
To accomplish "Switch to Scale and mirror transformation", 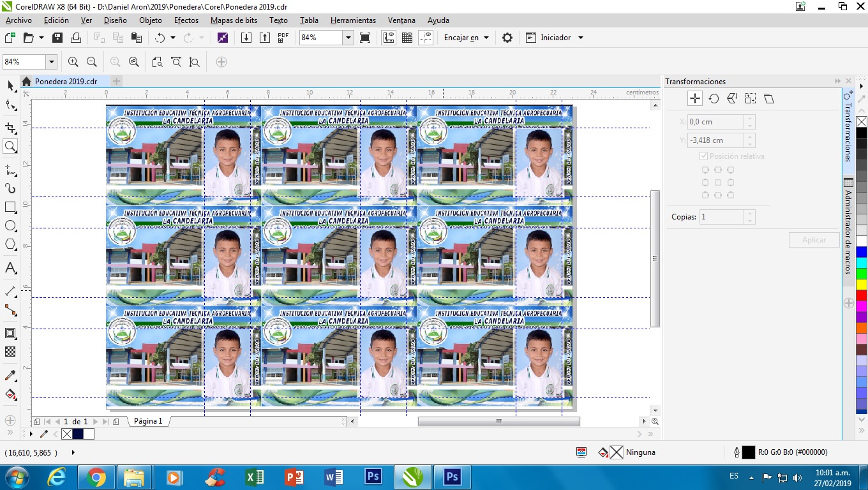I will [732, 99].
